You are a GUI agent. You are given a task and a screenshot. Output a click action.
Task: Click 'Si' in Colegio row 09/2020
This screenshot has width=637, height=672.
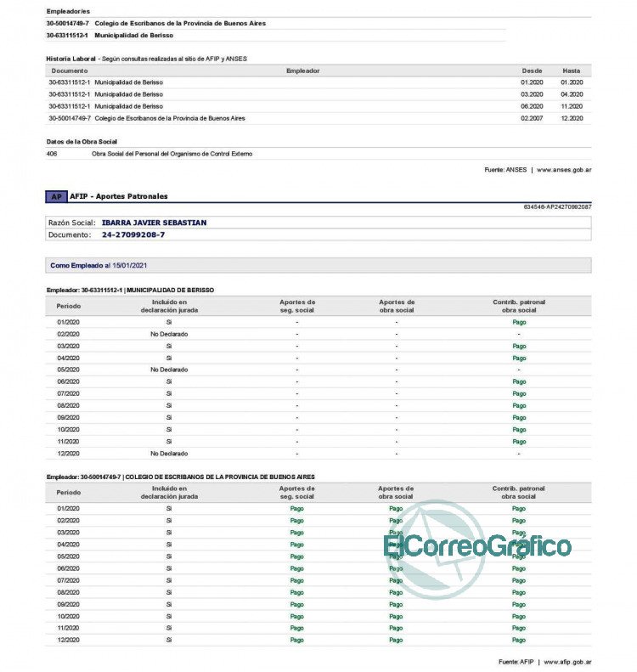coord(169,604)
